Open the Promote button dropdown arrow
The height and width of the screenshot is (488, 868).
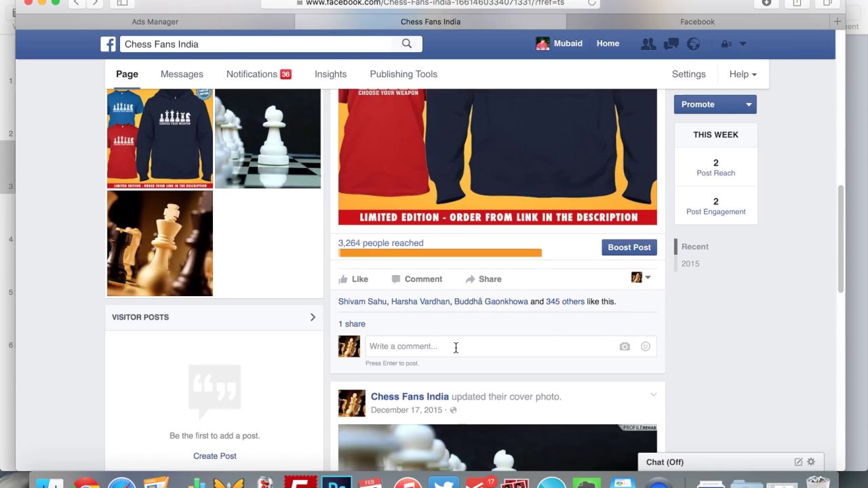749,104
